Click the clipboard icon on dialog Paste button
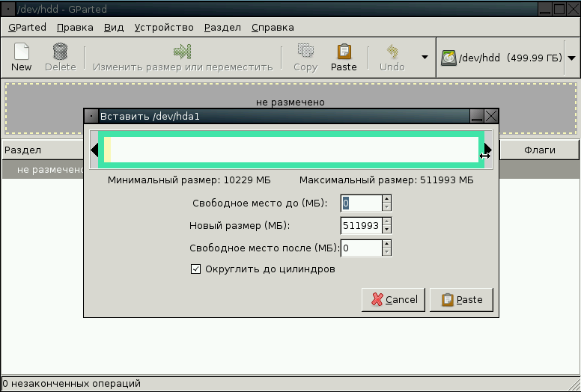The height and width of the screenshot is (392, 581). 448,299
